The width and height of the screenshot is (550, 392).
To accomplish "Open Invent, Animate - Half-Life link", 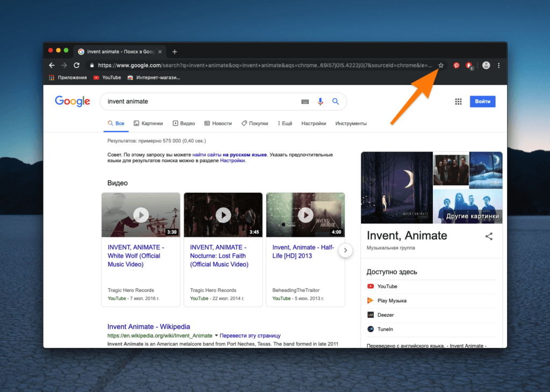I will (x=303, y=251).
